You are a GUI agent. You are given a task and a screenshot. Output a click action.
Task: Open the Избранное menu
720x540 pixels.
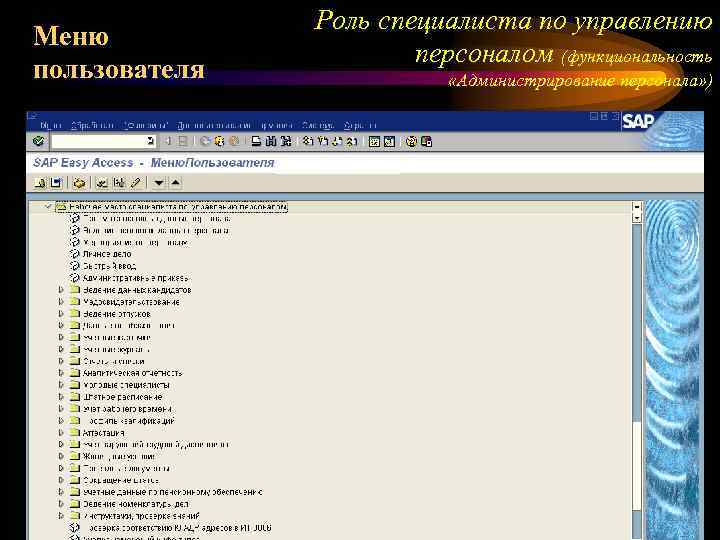point(146,125)
